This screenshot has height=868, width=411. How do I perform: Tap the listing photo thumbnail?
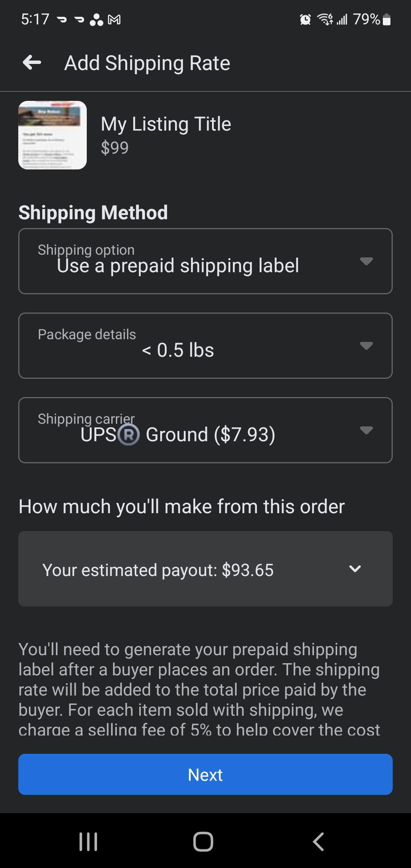[x=53, y=135]
